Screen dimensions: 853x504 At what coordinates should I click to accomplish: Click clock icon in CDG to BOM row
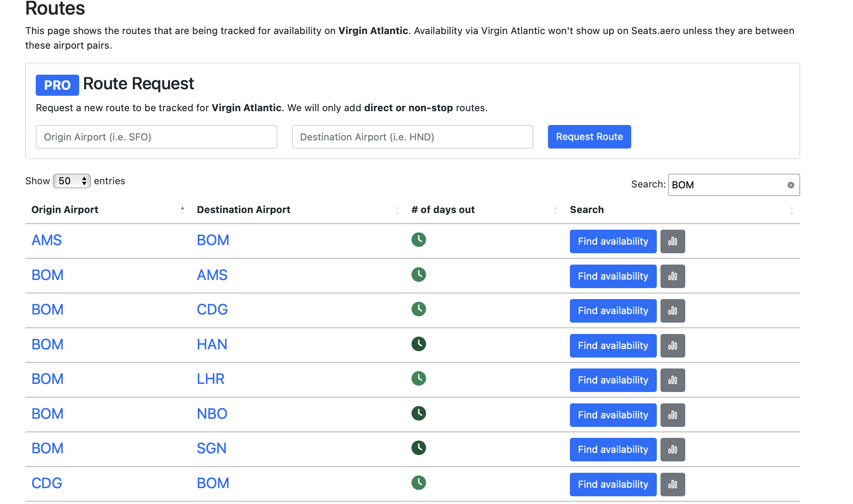pos(418,483)
